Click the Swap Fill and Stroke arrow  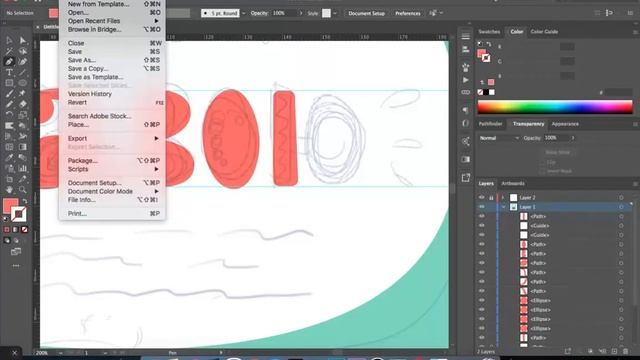point(25,201)
